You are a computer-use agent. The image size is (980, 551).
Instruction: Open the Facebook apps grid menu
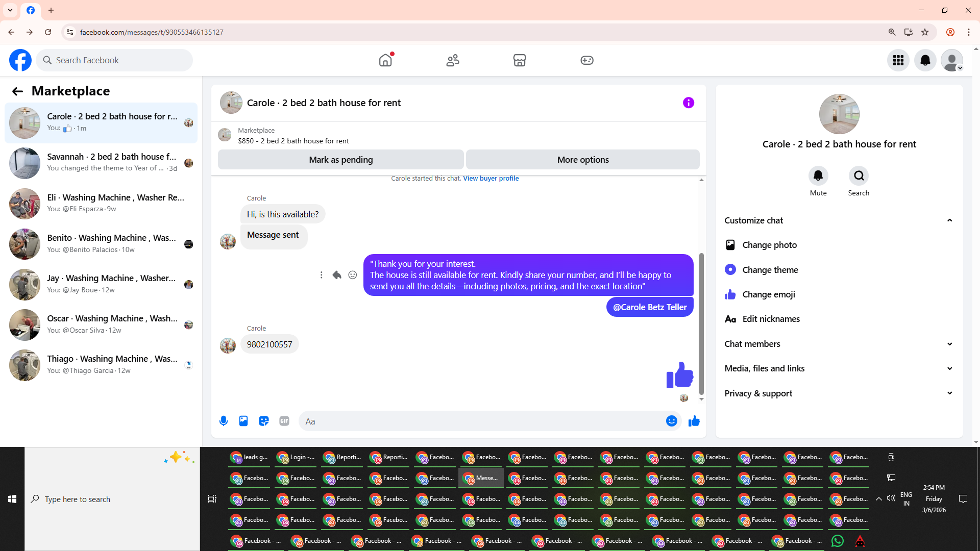point(898,60)
